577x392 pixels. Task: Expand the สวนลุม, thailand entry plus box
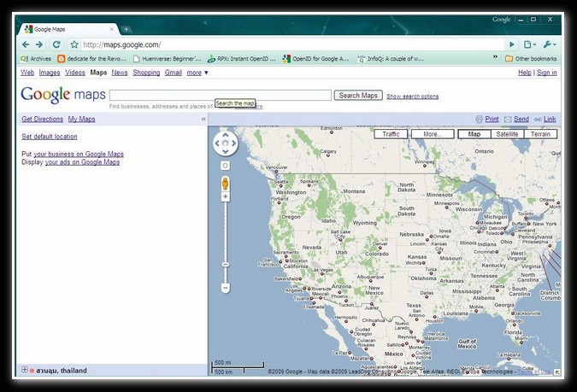click(24, 370)
